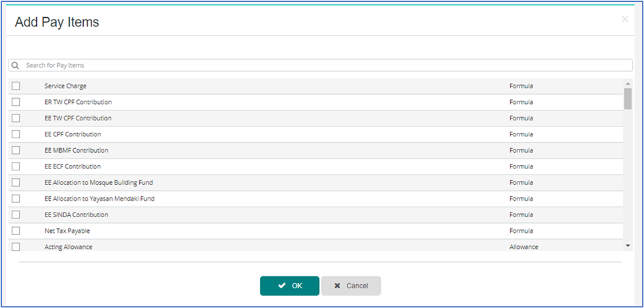644x308 pixels.
Task: Tick the Service Charge checkbox
Action: point(16,86)
